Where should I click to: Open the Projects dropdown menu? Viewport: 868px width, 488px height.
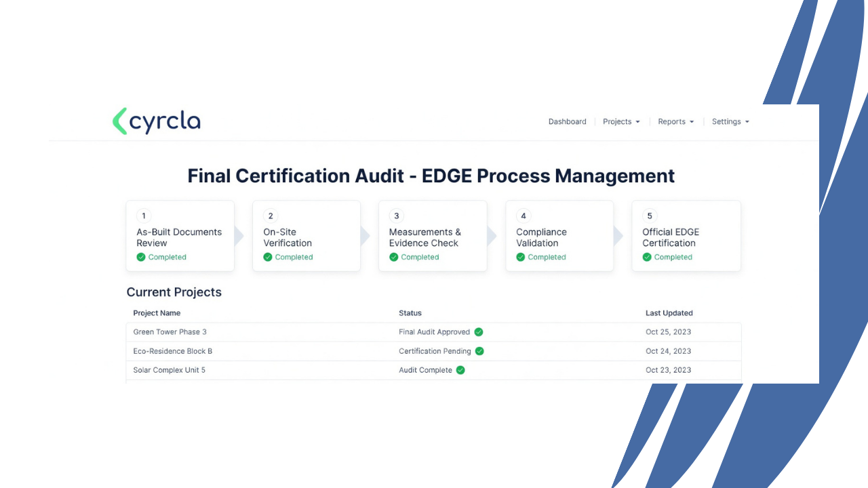click(620, 121)
